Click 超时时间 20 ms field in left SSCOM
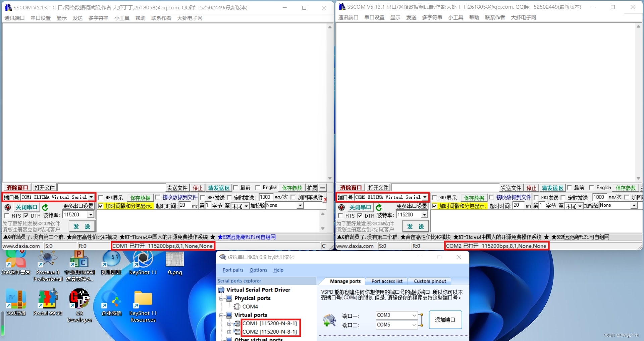 185,205
